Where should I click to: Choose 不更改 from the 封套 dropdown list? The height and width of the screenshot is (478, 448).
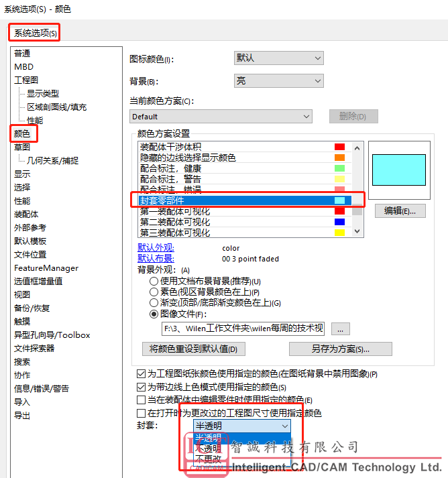tap(207, 460)
